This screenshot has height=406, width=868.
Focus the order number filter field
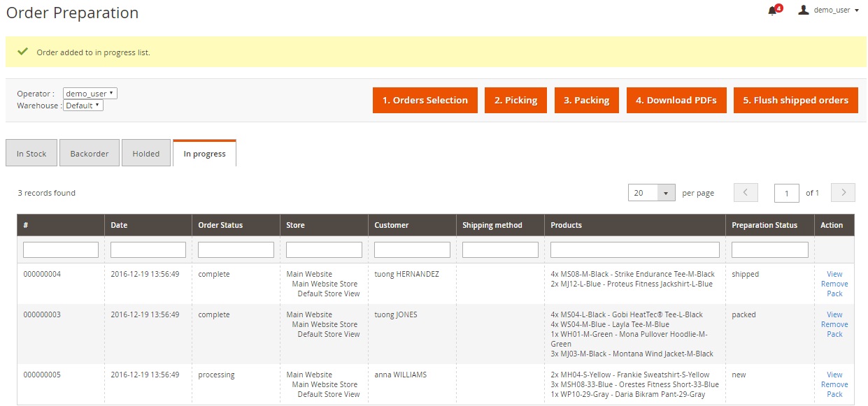tap(61, 249)
